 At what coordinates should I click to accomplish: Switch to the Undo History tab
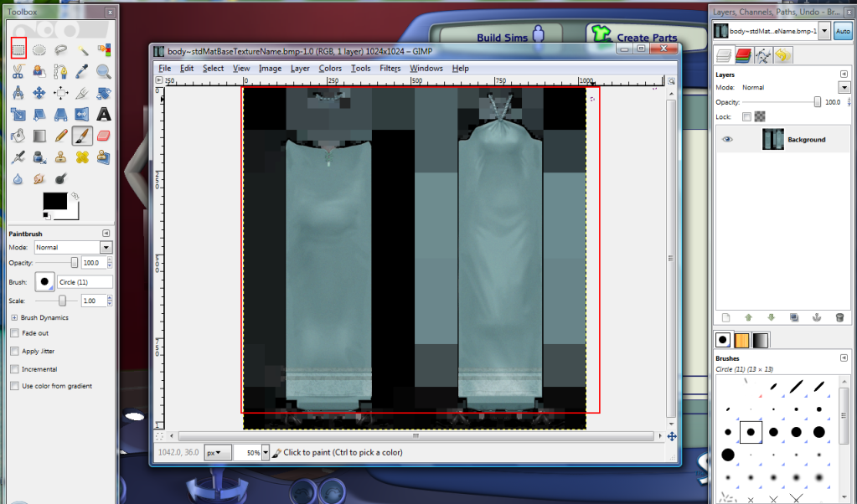click(782, 55)
